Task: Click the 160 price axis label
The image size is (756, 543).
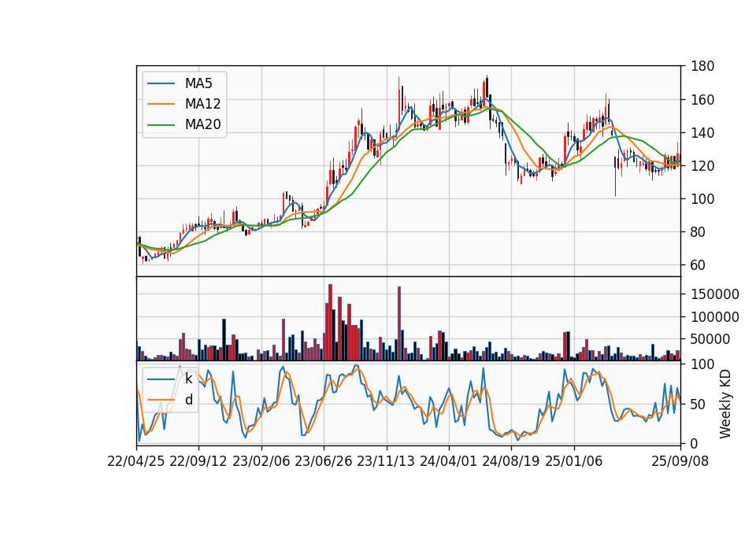Action: [702, 100]
